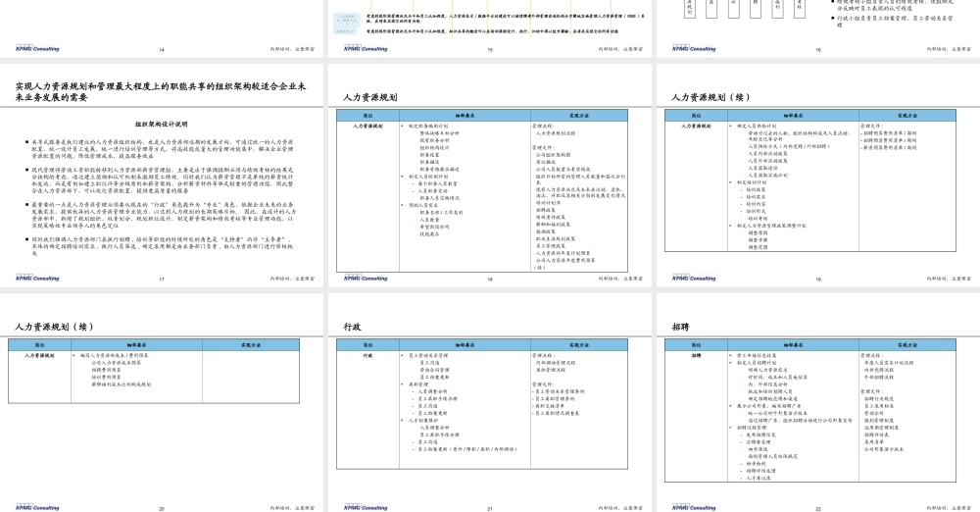The image size is (980, 512).
Task: Click the page number 22
Action: (x=818, y=508)
